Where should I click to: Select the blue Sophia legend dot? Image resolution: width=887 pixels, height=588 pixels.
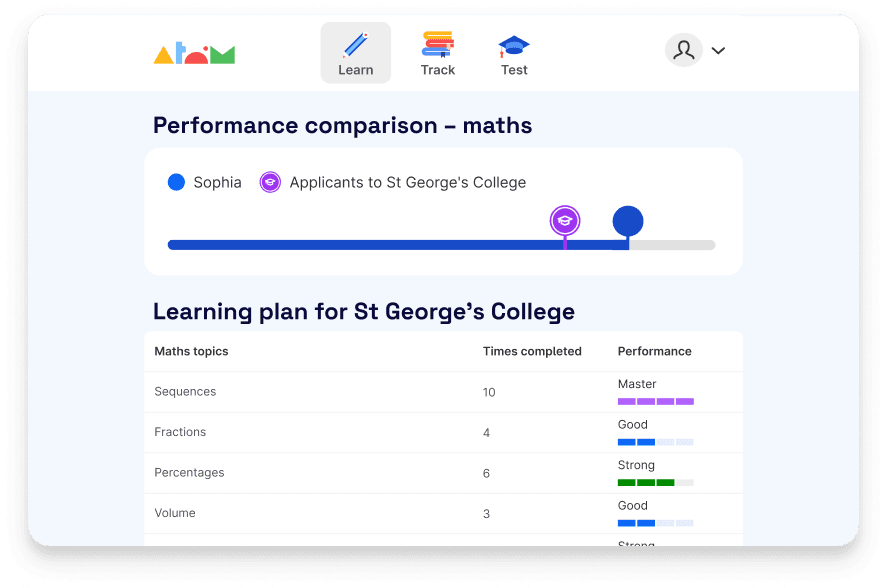tap(176, 182)
